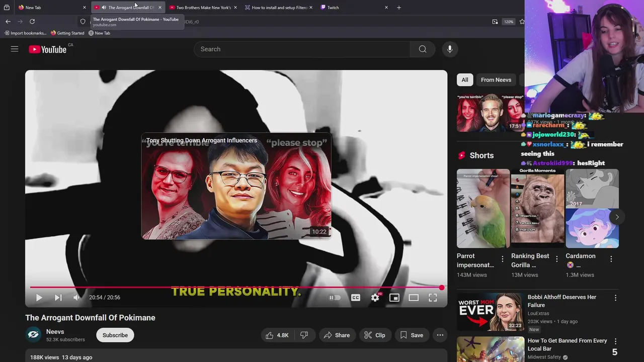Click inside the YouTube search field
This screenshot has width=644, height=362.
tap(302, 49)
